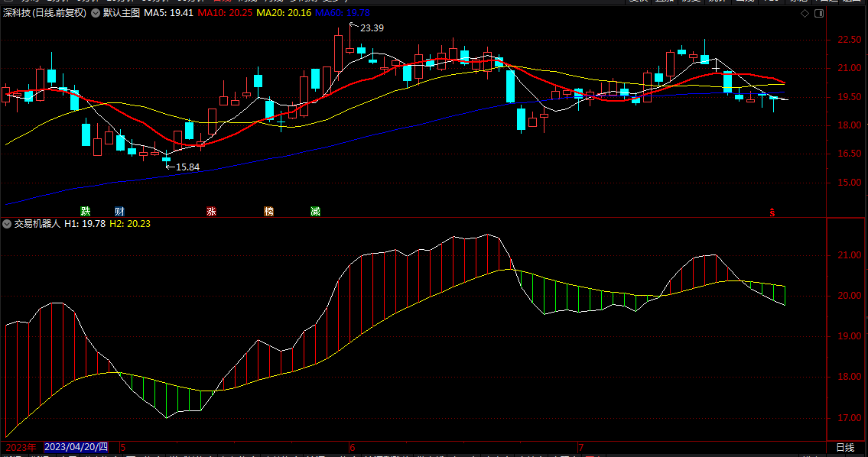Click the MA60: 19.78 indicator value
The height and width of the screenshot is (457, 868).
343,13
